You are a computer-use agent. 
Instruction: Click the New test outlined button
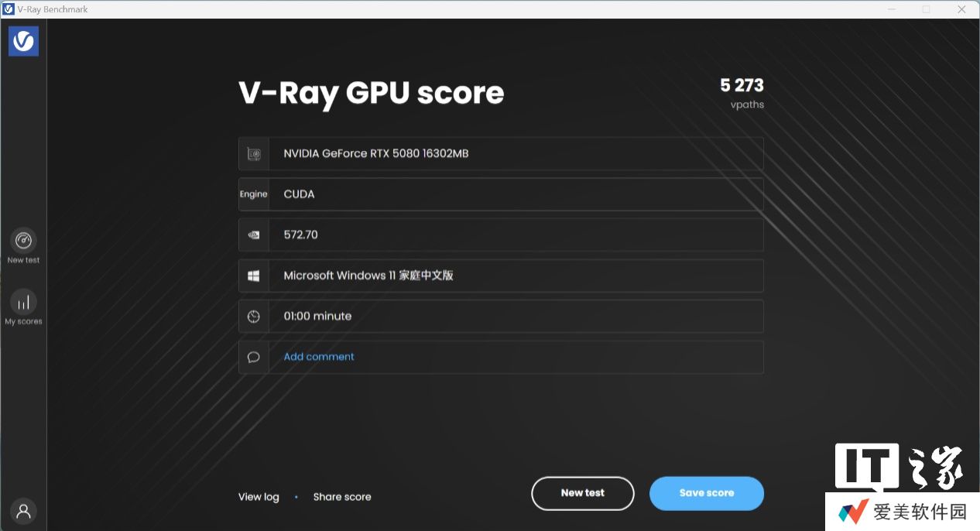[x=583, y=493]
